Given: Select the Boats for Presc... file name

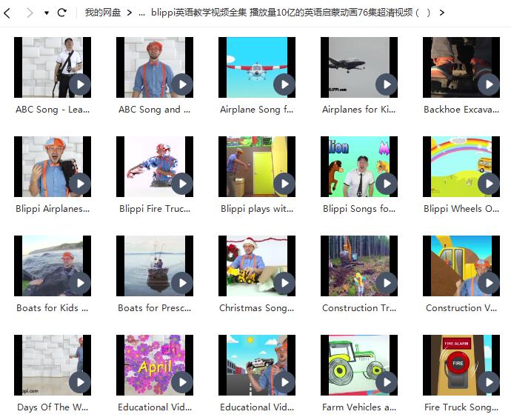Looking at the screenshot, I should 155,308.
